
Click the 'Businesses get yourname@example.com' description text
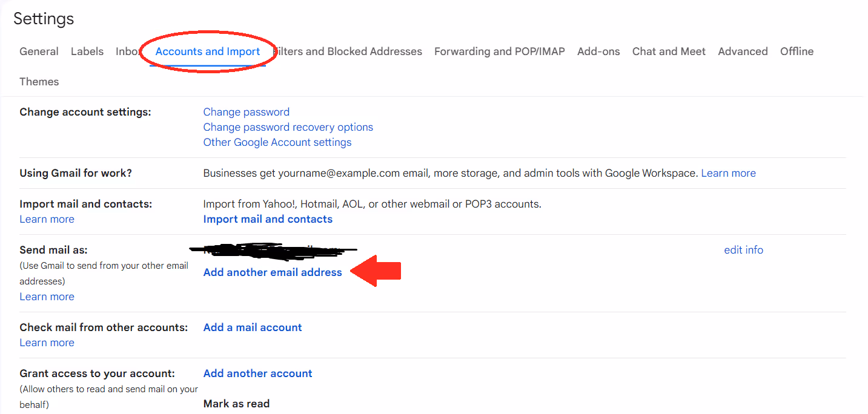[451, 173]
